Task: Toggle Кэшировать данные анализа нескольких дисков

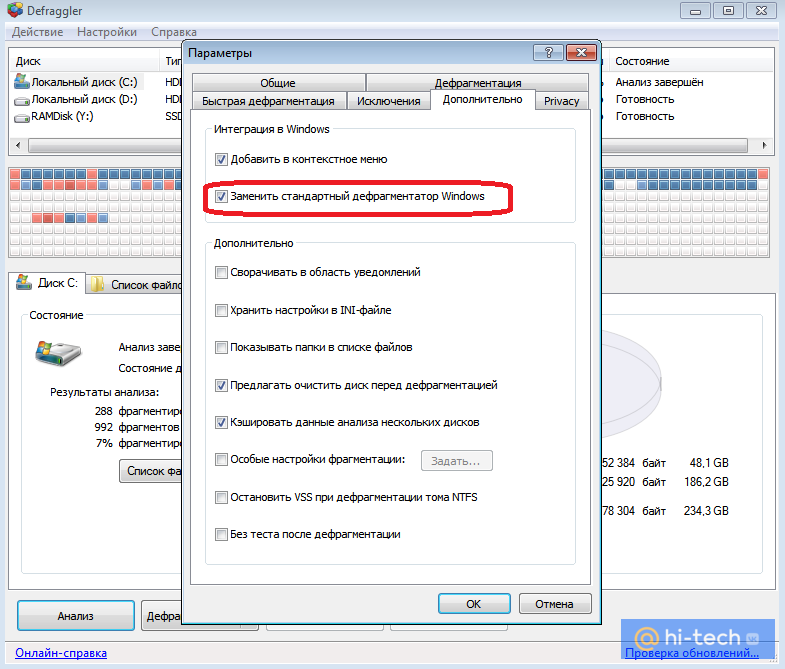Action: [221, 423]
